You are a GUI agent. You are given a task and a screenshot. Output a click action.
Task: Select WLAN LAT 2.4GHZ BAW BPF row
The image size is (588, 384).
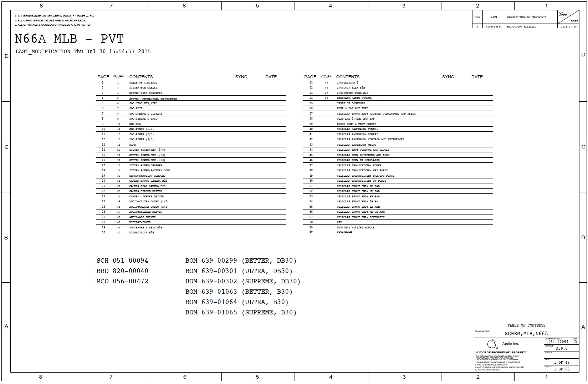coord(398,118)
